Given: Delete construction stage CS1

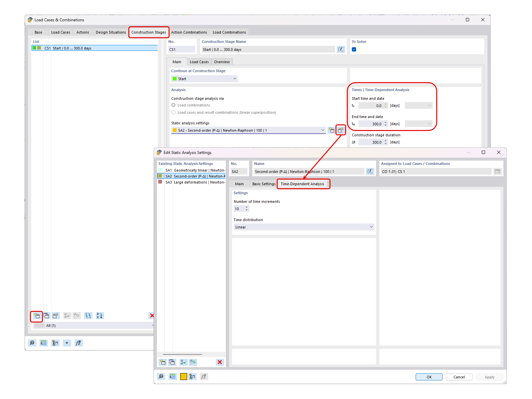Looking at the screenshot, I should 152,316.
